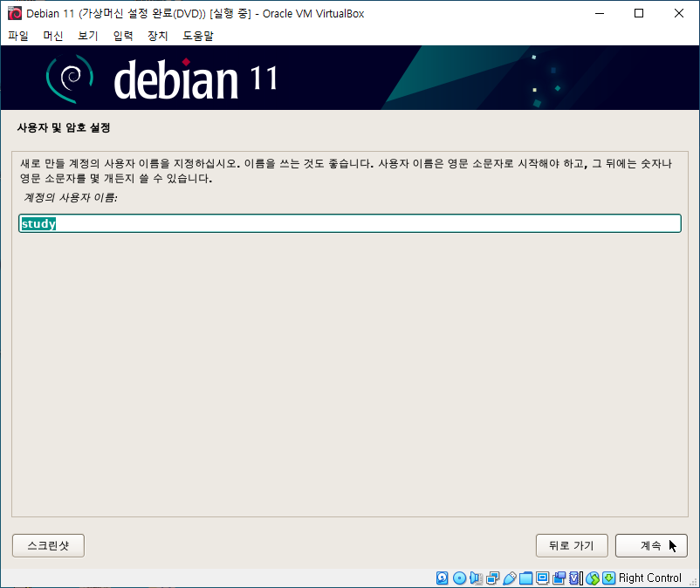Click the optical disc status icon

tap(459, 578)
